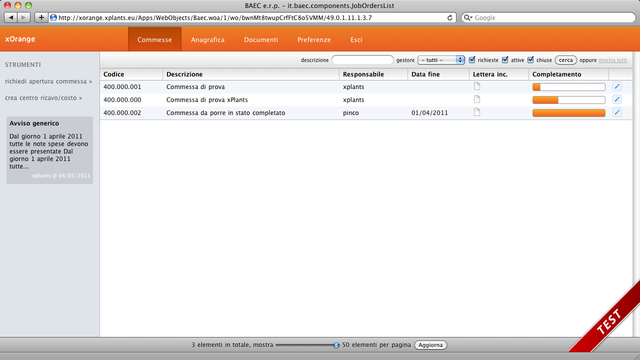Edit job order 400.000.001 with pencil icon
The width and height of the screenshot is (640, 360).
(x=617, y=87)
